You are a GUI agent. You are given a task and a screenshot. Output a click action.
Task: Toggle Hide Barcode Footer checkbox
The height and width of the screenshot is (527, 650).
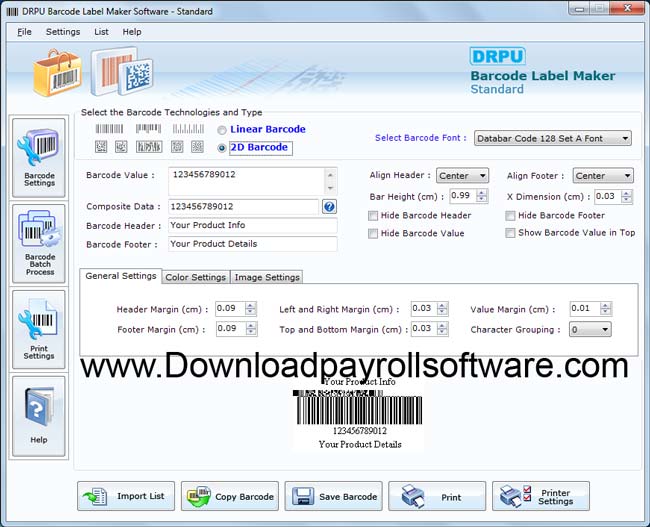coord(510,216)
